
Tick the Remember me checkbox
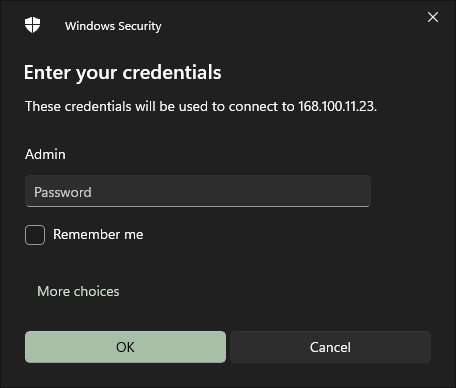tap(35, 235)
